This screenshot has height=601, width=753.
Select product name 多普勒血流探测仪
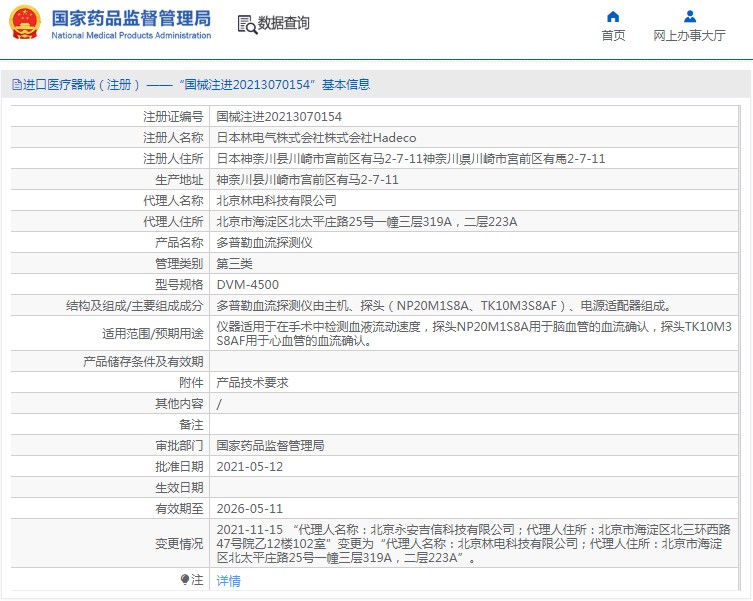(264, 243)
